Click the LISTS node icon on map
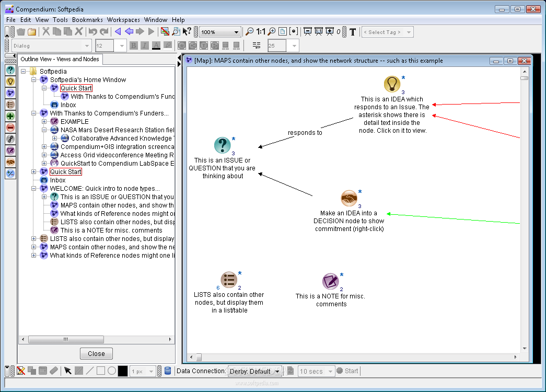Image resolution: width=546 pixels, height=392 pixels. (229, 280)
